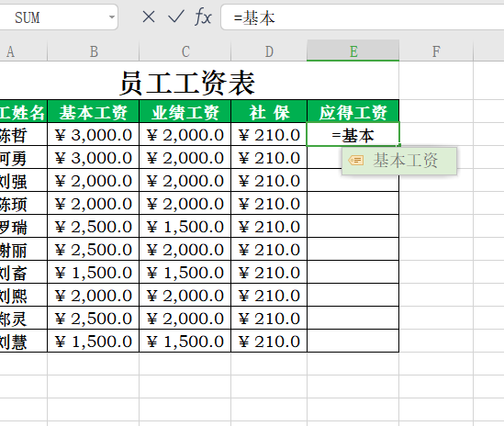Click the 应得工资 header cell
This screenshot has height=426, width=504.
[353, 112]
